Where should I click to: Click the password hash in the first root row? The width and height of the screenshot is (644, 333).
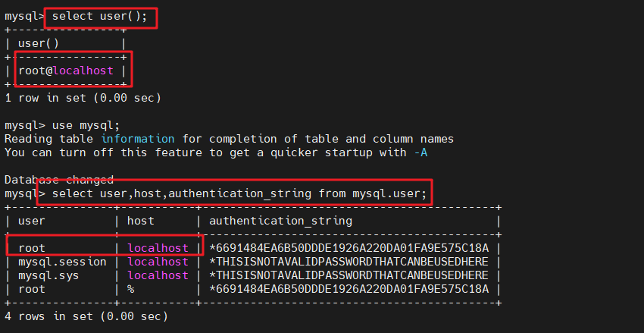click(349, 248)
